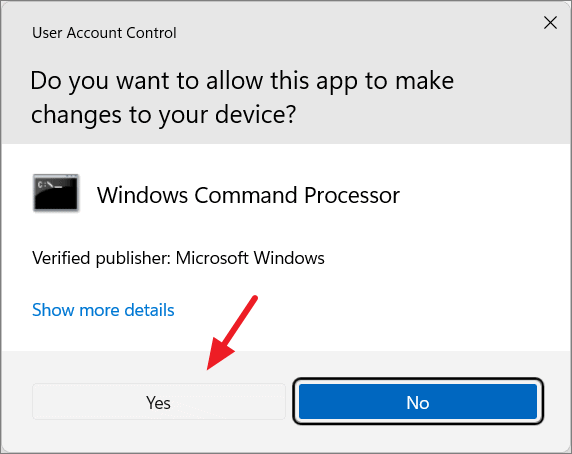Click the Windows Command Processor name

point(248,195)
